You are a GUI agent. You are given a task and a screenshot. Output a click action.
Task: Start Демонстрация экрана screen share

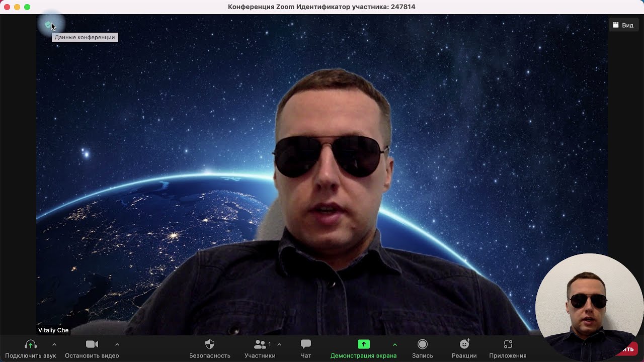(363, 348)
